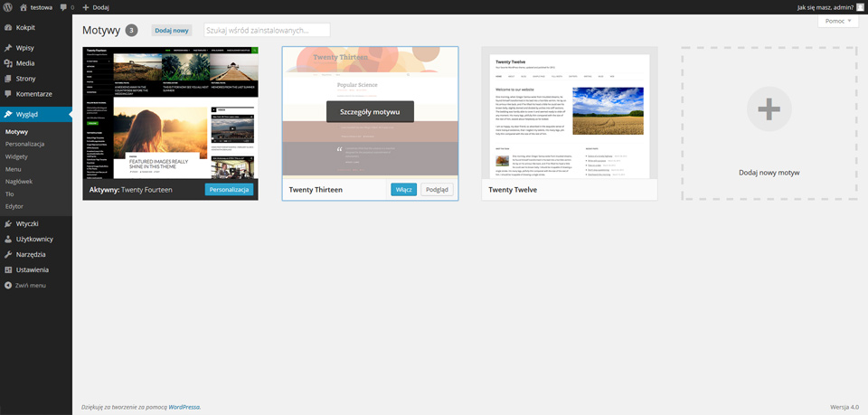Open Komentarze in the sidebar
This screenshot has width=868, height=415.
[x=34, y=94]
